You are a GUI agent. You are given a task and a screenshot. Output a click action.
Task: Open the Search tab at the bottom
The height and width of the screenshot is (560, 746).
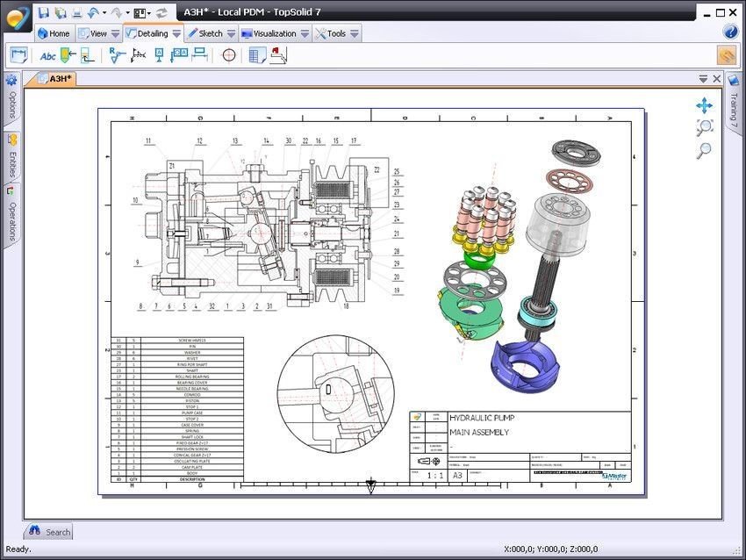[x=49, y=531]
